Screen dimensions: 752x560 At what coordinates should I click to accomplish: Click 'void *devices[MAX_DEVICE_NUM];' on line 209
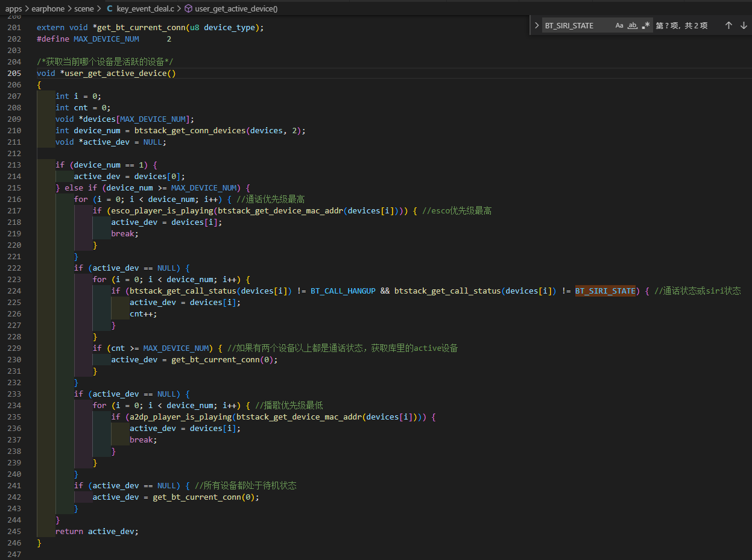(x=125, y=119)
